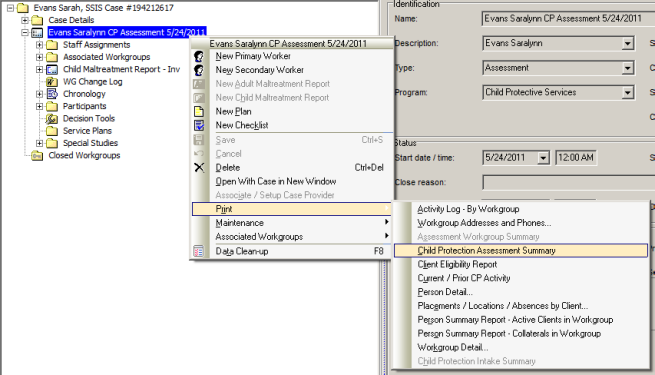655x375 pixels.
Task: Click the Service Plans folder icon
Action: [52, 131]
